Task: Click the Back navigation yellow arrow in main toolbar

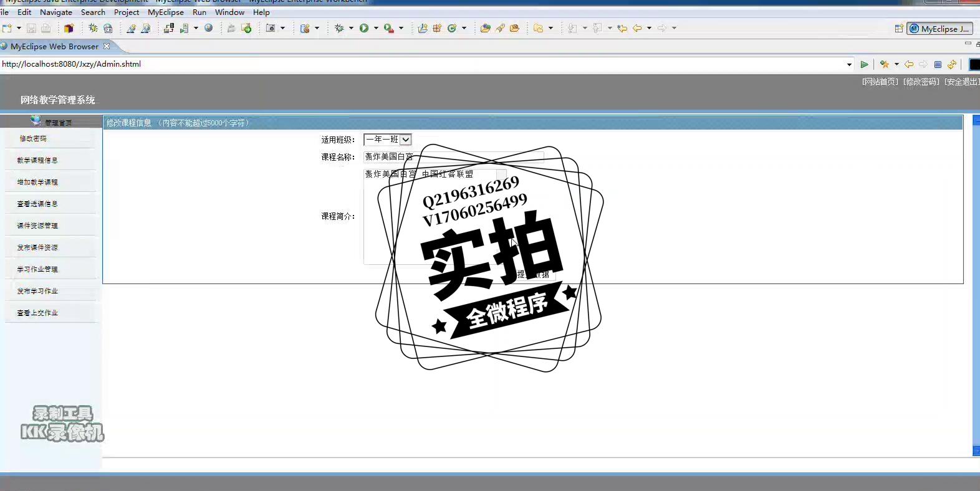Action: (637, 28)
